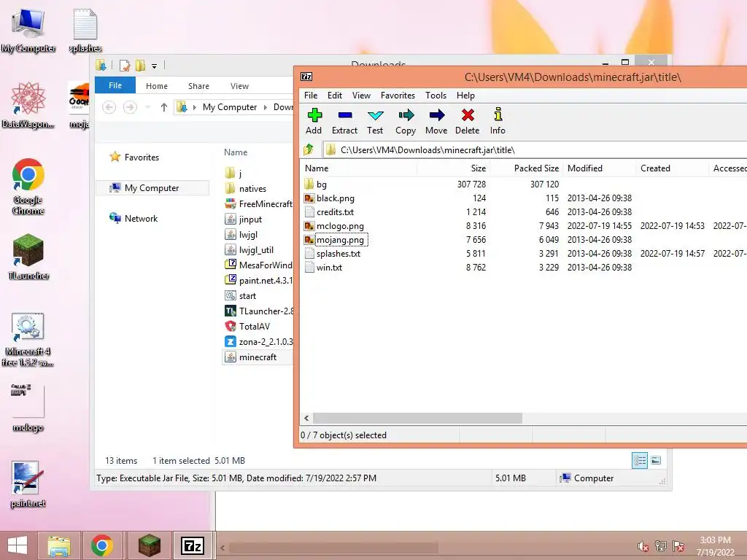Click the 7z icon in the title bar
747x560 pixels.
[x=306, y=77]
